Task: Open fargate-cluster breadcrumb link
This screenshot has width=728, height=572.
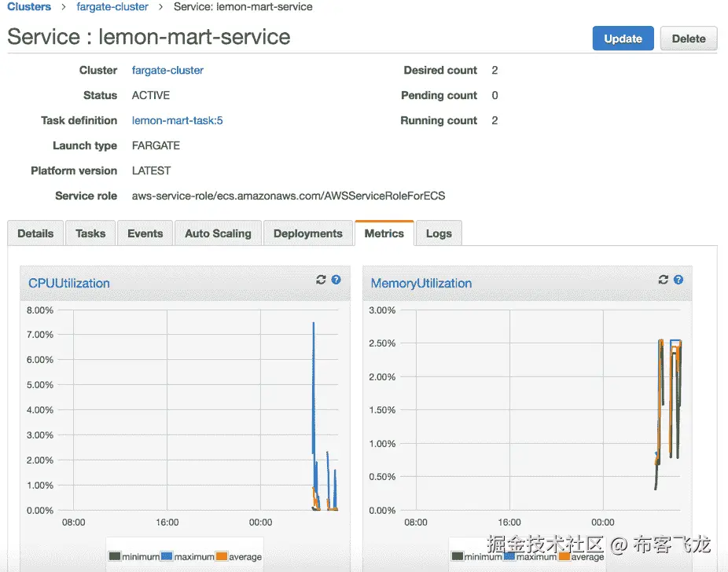Action: [x=112, y=6]
